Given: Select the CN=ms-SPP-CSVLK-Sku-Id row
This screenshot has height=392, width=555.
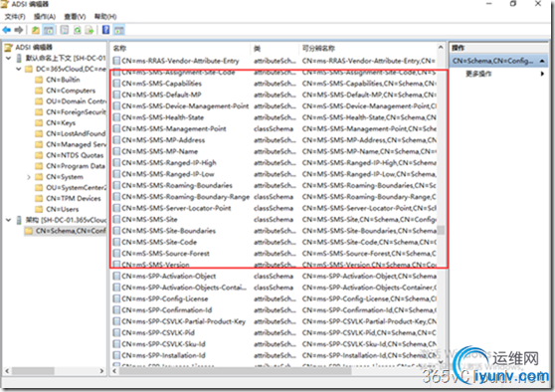Looking at the screenshot, I should pos(275,344).
